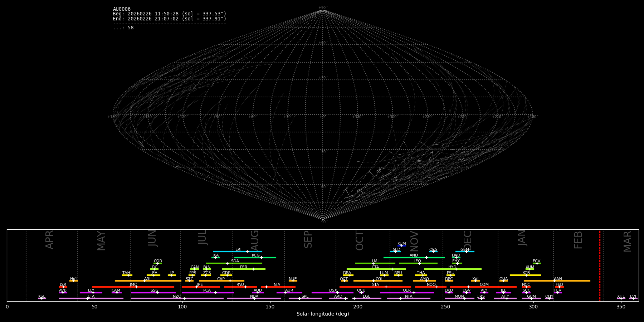
Task: Select the ECV shower label
Action: click(536, 261)
